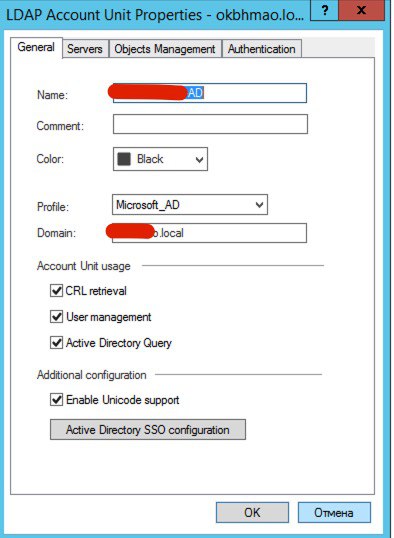Uncheck the CRL retrieval checkbox
The height and width of the screenshot is (538, 394).
click(x=56, y=291)
